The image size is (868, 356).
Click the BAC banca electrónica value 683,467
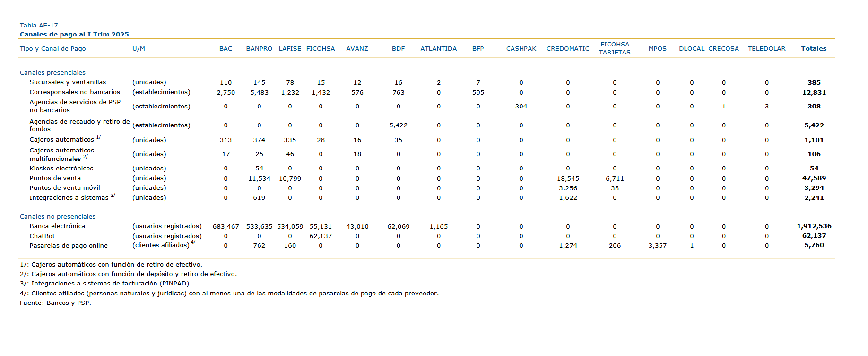(x=226, y=227)
